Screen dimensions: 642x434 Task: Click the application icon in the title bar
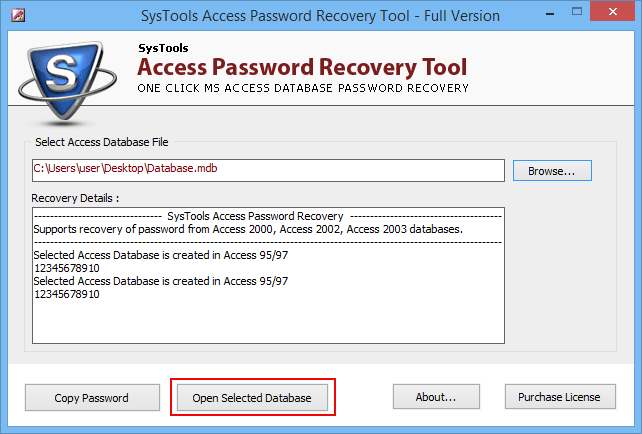pyautogui.click(x=18, y=16)
